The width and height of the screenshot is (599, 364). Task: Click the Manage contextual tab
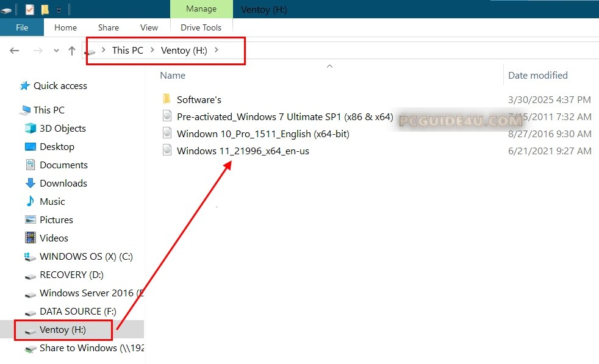coord(201,9)
